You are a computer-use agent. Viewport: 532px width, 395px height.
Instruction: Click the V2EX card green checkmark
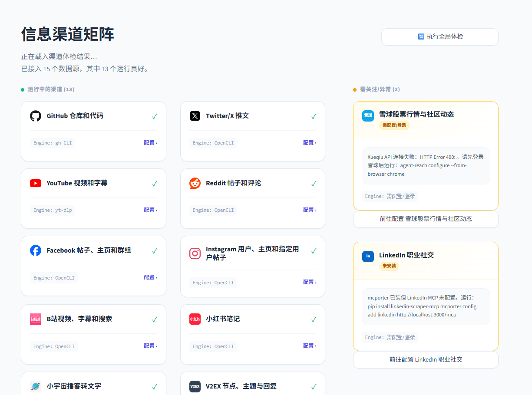tap(314, 387)
